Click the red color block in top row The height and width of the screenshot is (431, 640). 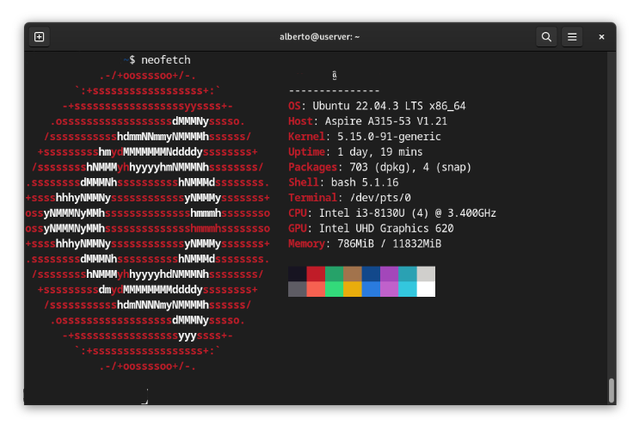316,274
